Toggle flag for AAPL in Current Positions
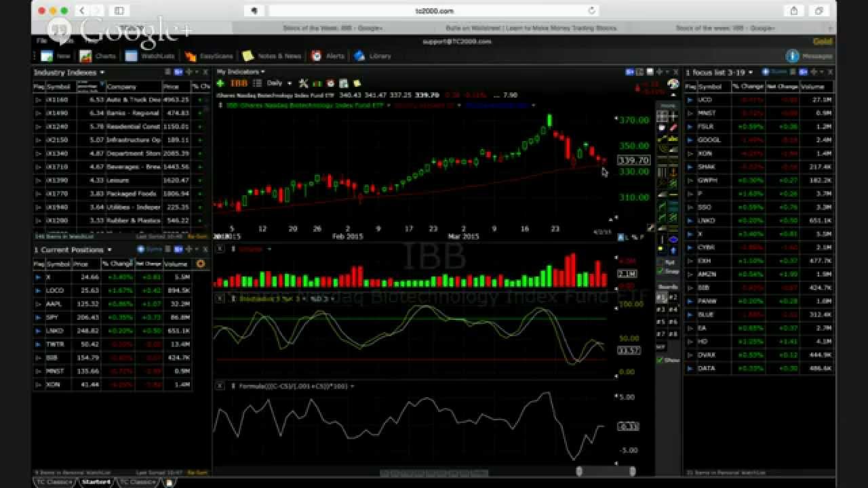The height and width of the screenshot is (488, 868). pos(39,304)
